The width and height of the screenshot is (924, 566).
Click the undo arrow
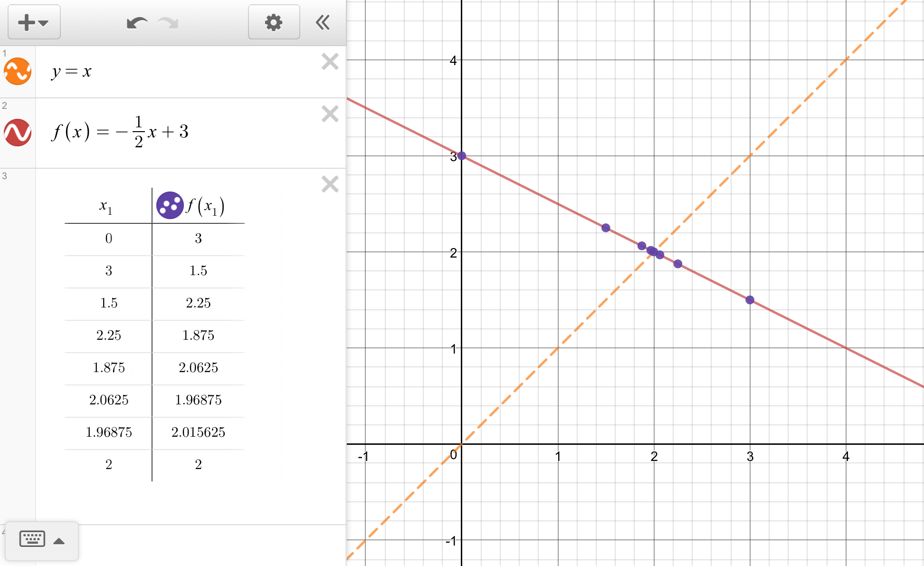(137, 22)
